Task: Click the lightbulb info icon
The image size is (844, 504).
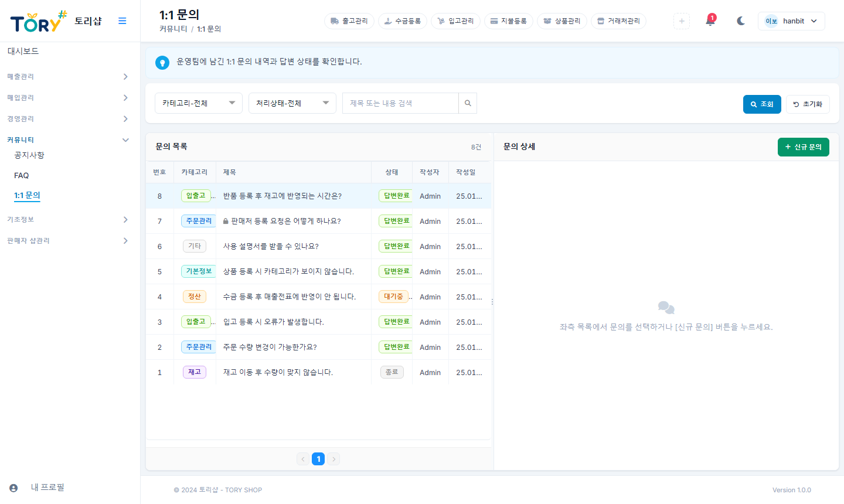Action: click(162, 63)
